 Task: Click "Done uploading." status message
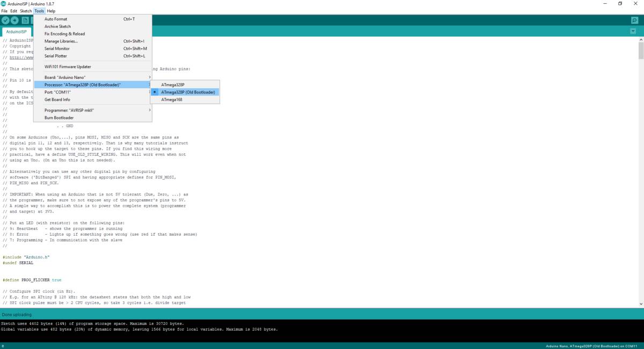coord(17,314)
